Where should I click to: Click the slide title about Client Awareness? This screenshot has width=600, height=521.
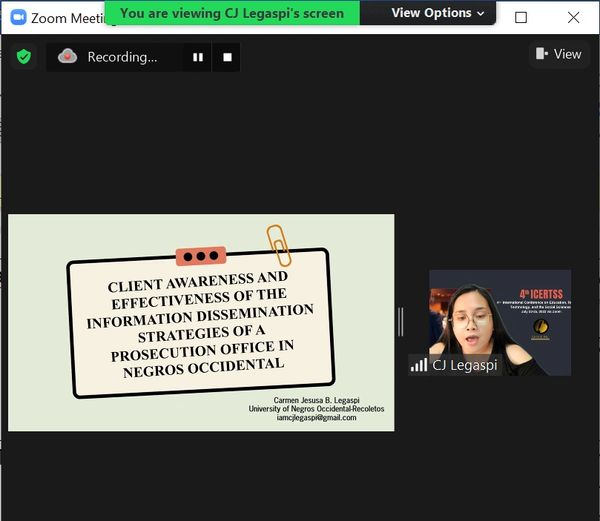tap(201, 322)
